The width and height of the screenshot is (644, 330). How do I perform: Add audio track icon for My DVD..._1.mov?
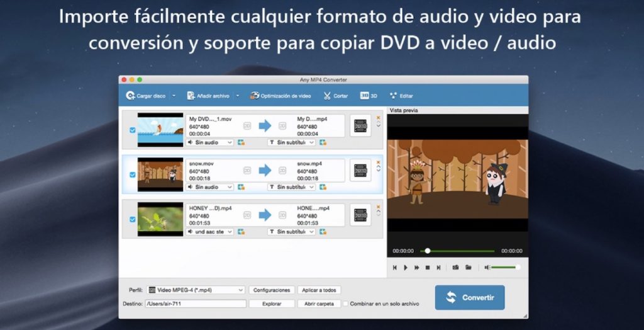click(241, 142)
